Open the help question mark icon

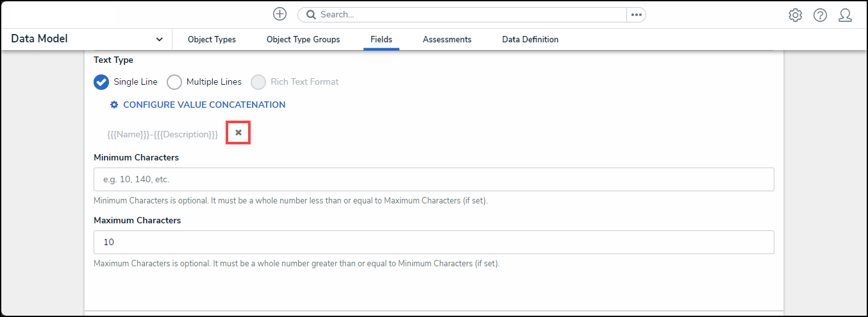tap(820, 15)
